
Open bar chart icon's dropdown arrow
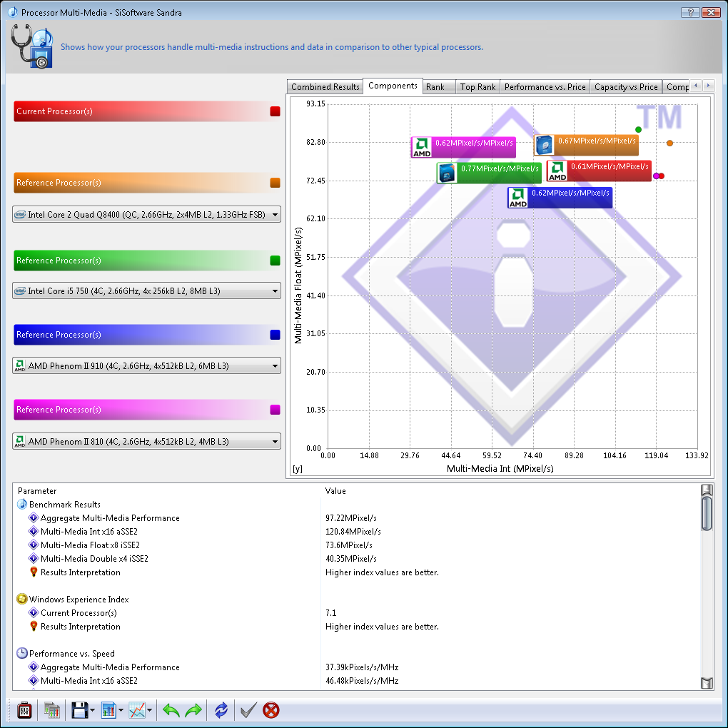121,710
